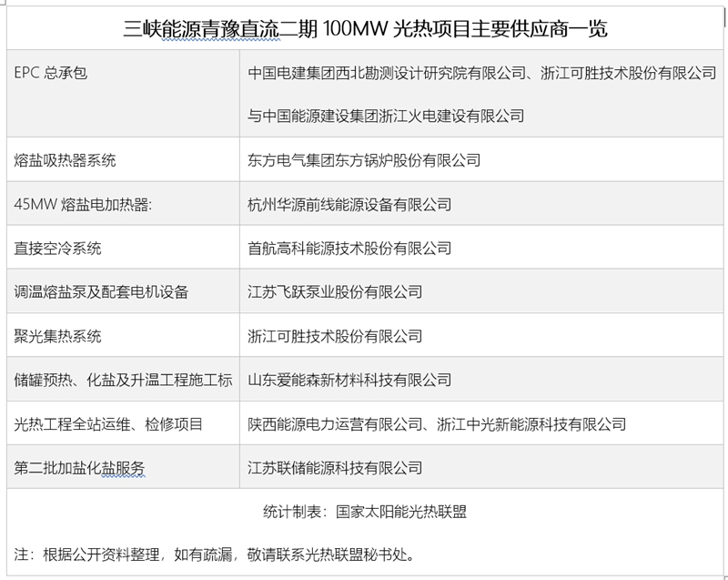Click '杭州华源前线能源设备有限公司' cell

point(481,203)
